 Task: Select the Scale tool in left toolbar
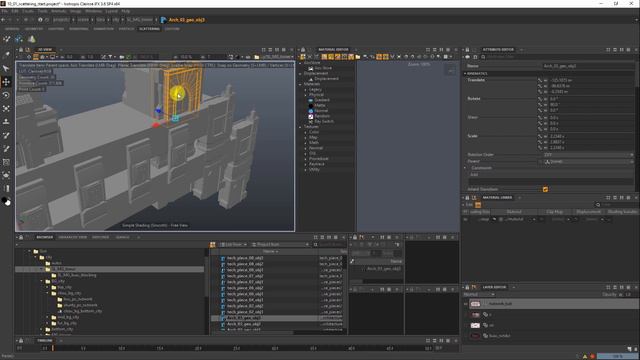point(6,109)
